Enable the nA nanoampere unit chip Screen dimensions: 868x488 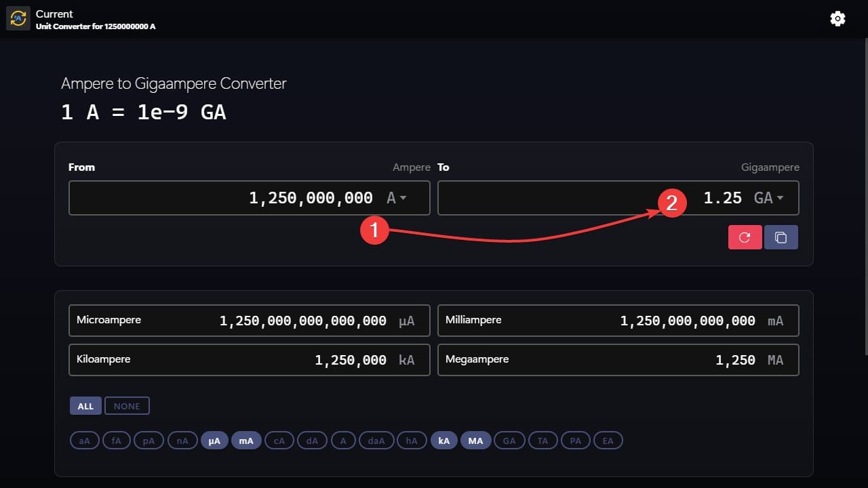tap(182, 440)
